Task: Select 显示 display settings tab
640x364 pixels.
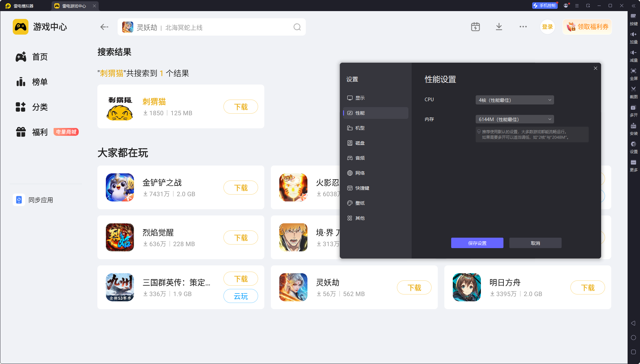Action: coord(360,98)
